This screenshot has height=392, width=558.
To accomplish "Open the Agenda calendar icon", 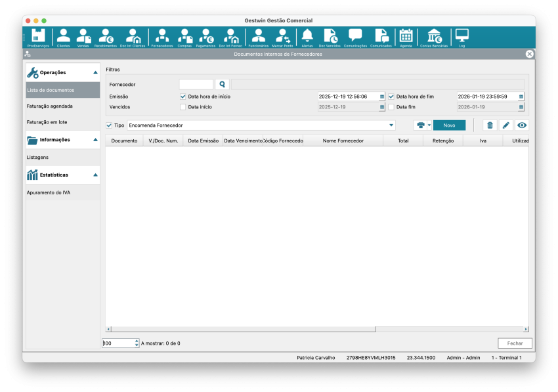I will (406, 37).
